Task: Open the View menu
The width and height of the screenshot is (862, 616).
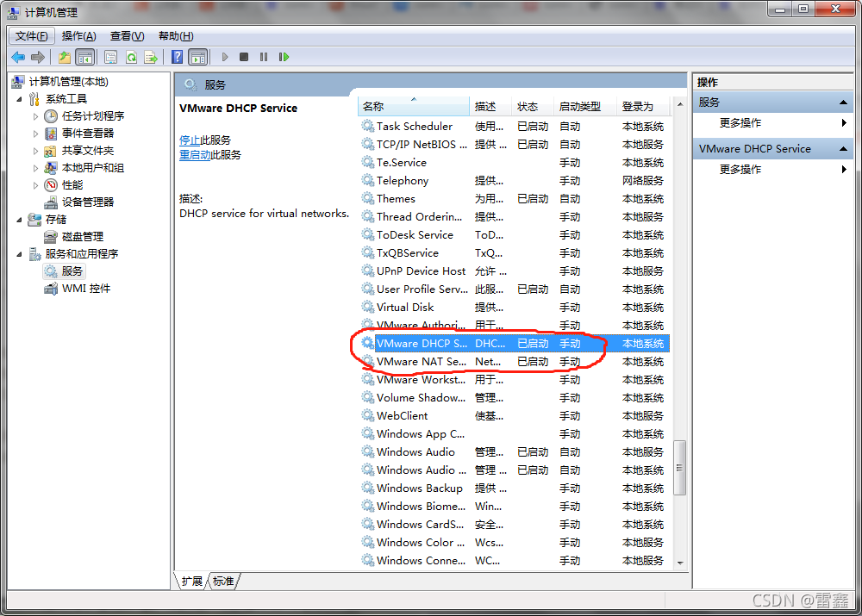Action: 127,36
